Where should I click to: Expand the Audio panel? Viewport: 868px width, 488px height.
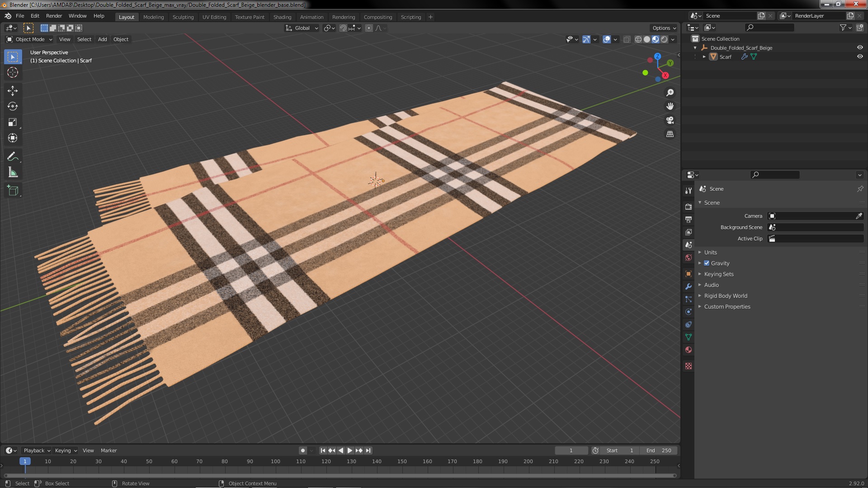(711, 285)
